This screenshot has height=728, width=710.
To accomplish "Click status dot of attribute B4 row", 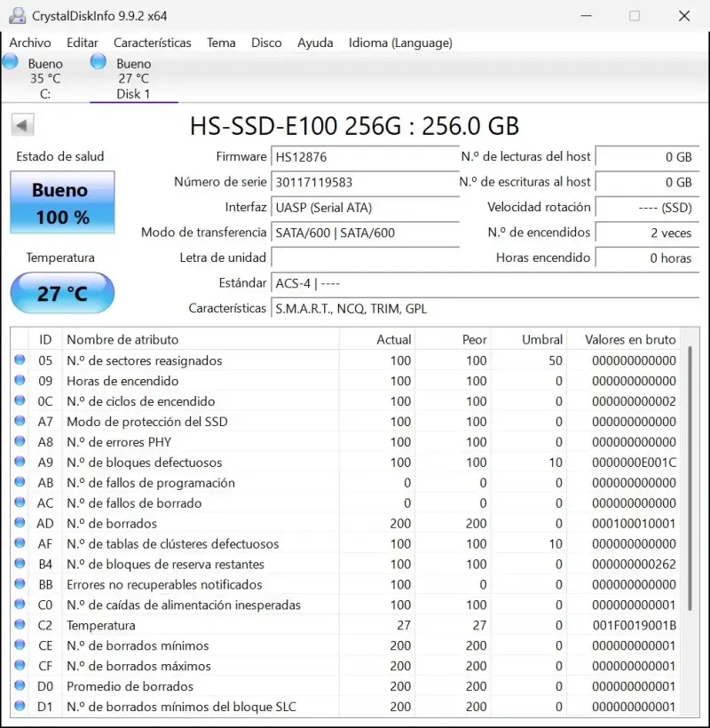I will pyautogui.click(x=20, y=564).
